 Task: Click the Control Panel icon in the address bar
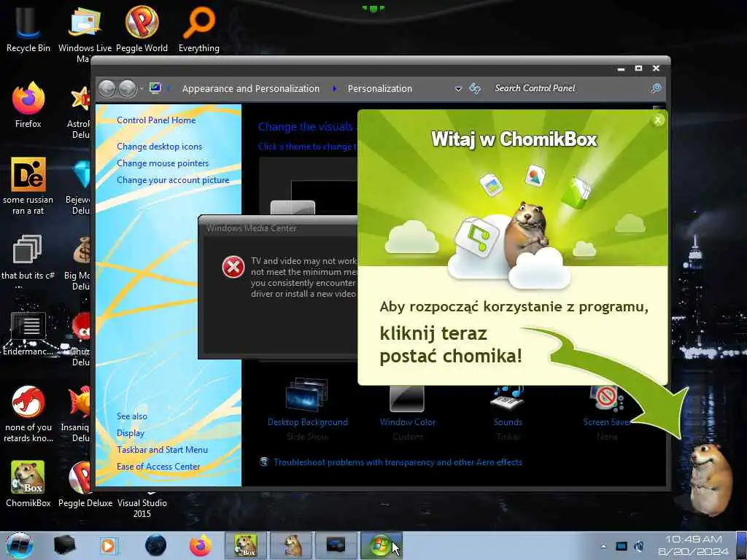pyautogui.click(x=155, y=88)
